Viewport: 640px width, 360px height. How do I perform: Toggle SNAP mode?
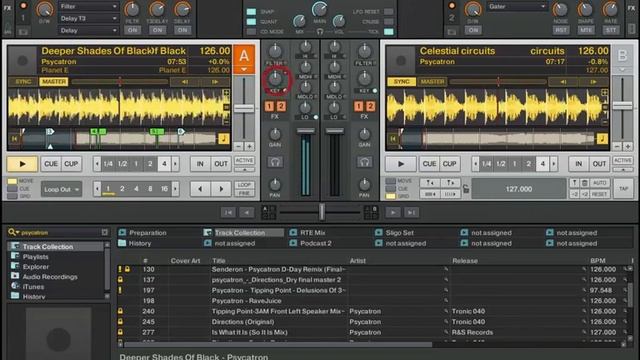pos(251,12)
